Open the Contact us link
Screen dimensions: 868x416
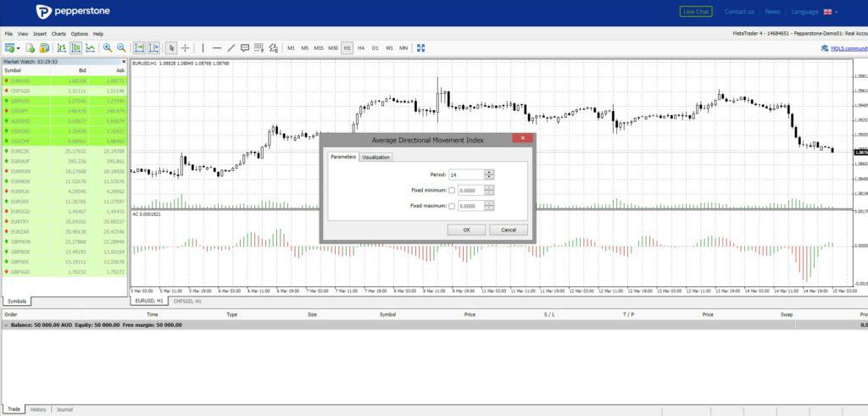coord(739,12)
